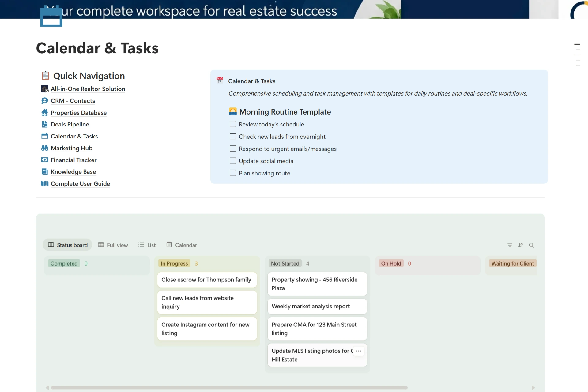This screenshot has height=392, width=588.
Task: Click the horizontal scrollbar under the board
Action: point(229,388)
